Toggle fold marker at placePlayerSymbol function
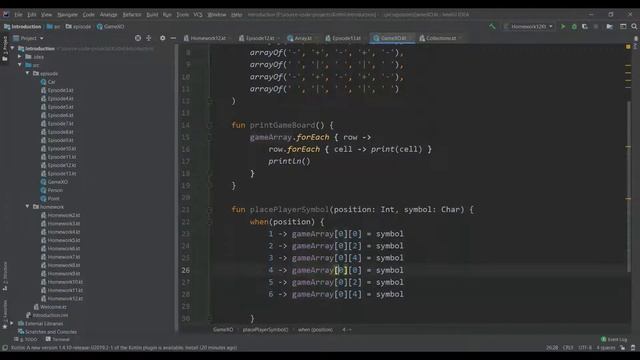 pos(211,210)
